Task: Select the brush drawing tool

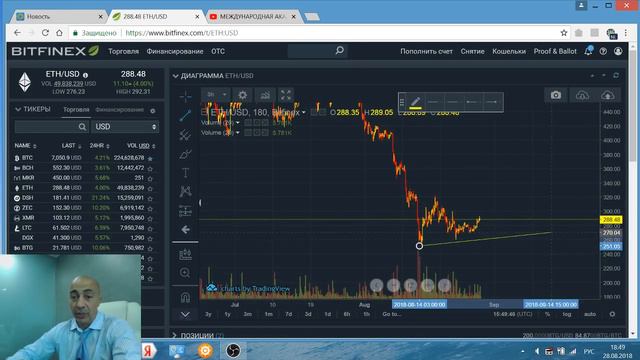Action: [x=185, y=154]
